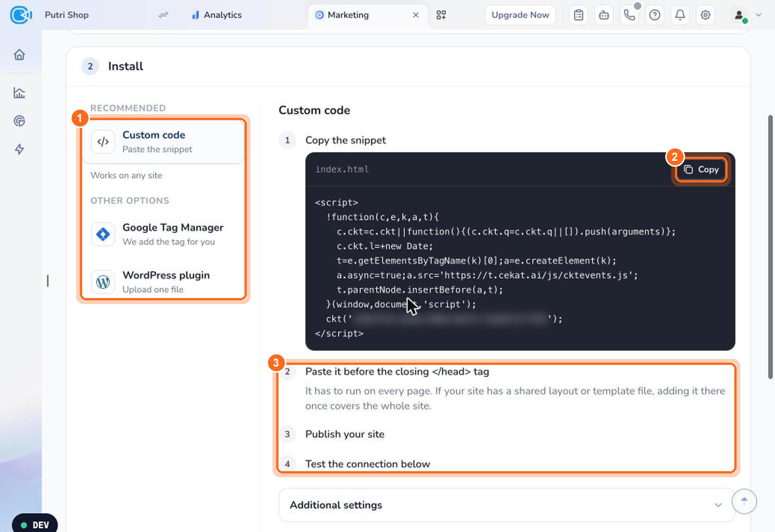Image resolution: width=775 pixels, height=532 pixels.
Task: Click the Cekat logo at top left
Action: coord(21,15)
